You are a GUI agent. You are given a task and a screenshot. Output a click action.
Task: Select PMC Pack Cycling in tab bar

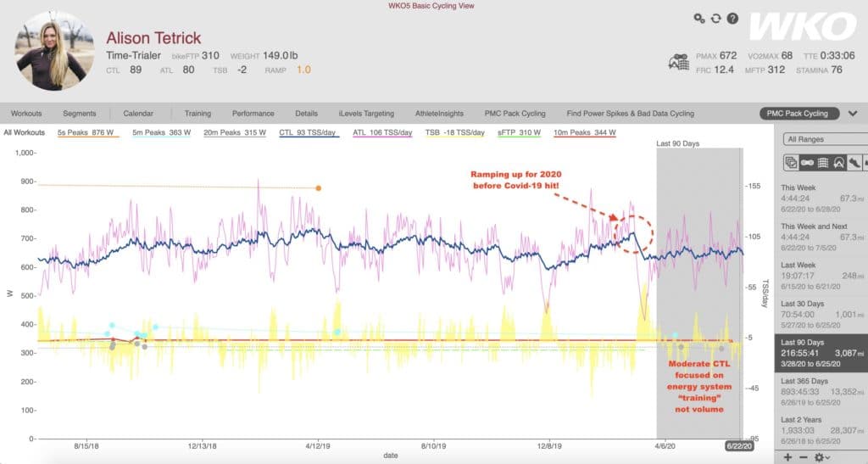(x=515, y=114)
